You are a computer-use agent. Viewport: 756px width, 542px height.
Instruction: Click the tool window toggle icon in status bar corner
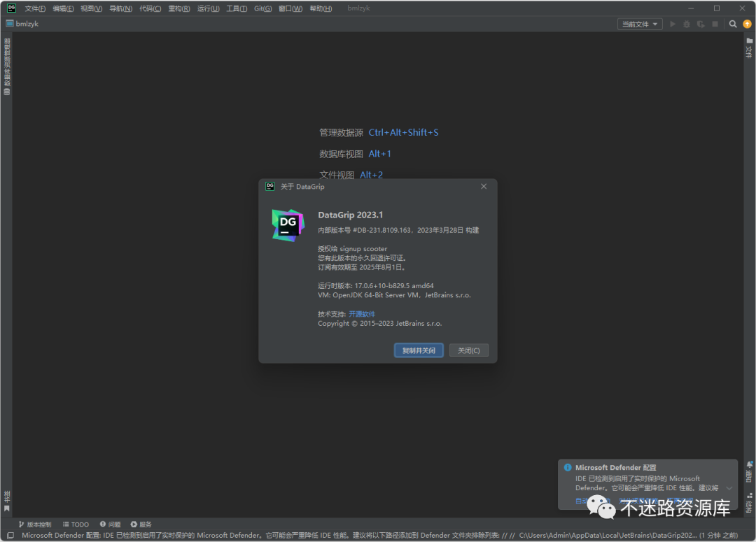click(10, 535)
